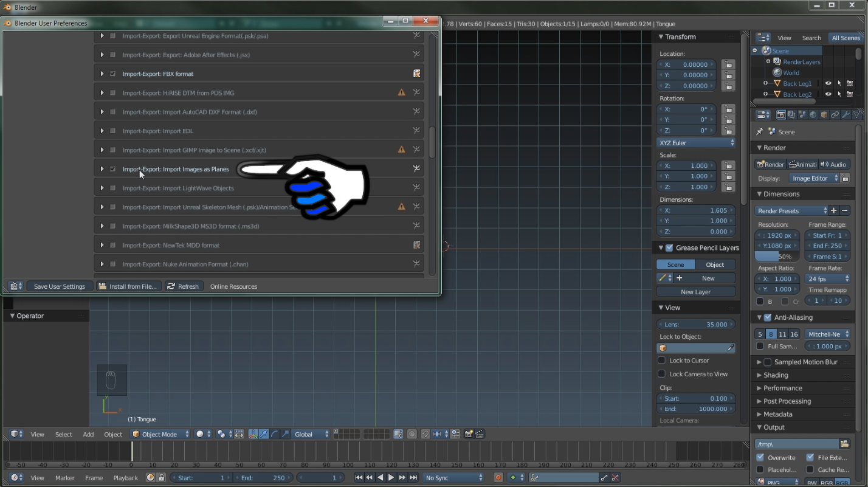Open documentation icon for FBX format addon
The image size is (868, 487).
417,74
